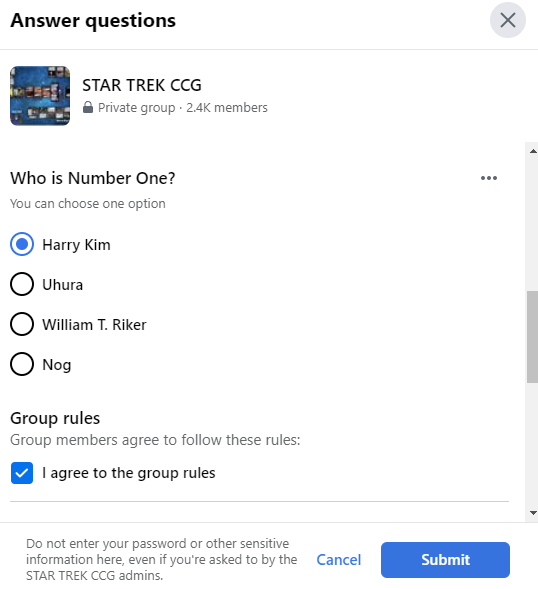Cancel answering the questions
The width and height of the screenshot is (538, 589).
coord(339,560)
